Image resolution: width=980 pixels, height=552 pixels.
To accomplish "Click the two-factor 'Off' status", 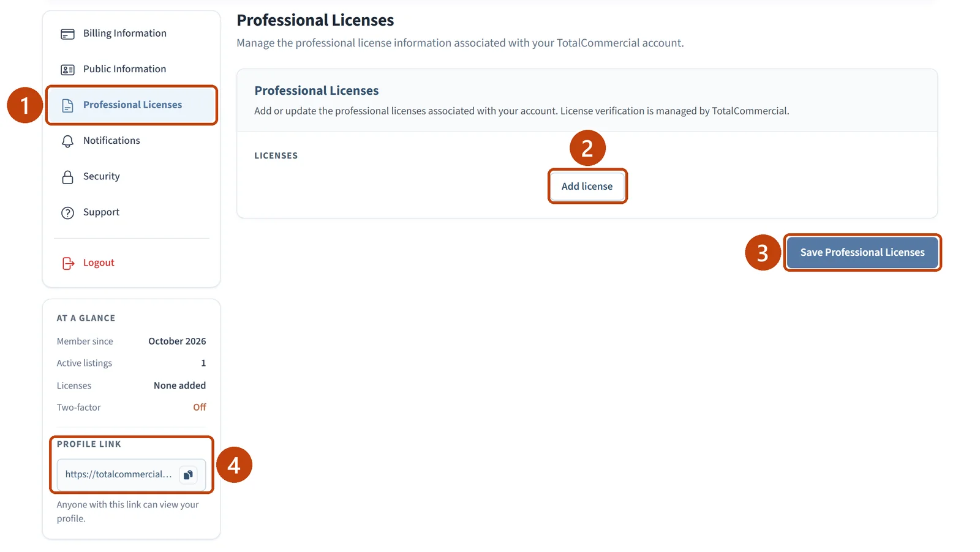I will click(x=200, y=407).
